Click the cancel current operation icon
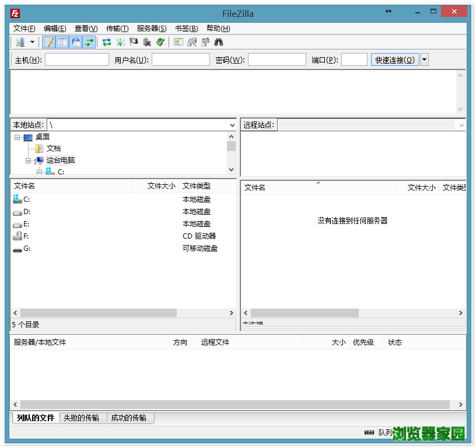 coord(134,42)
